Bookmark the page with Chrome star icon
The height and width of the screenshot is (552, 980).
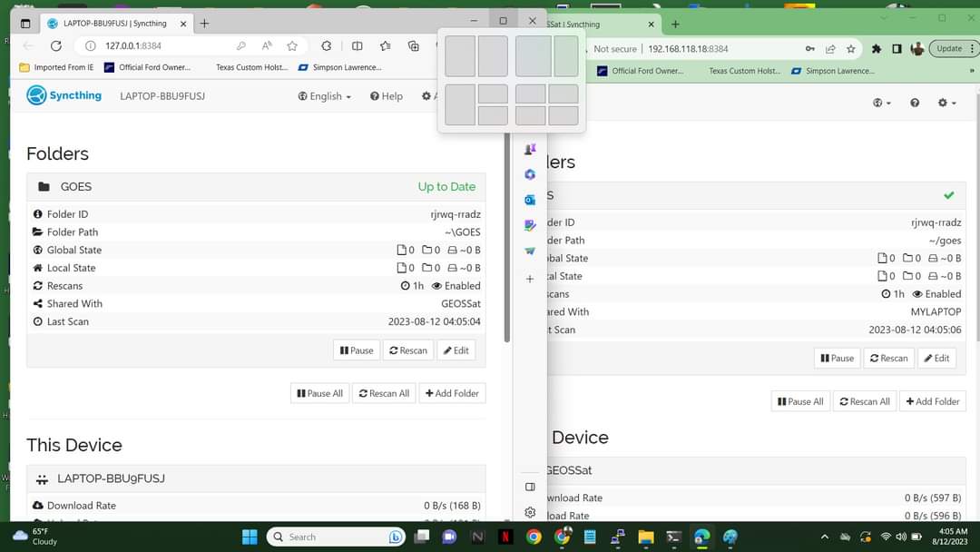tap(850, 49)
